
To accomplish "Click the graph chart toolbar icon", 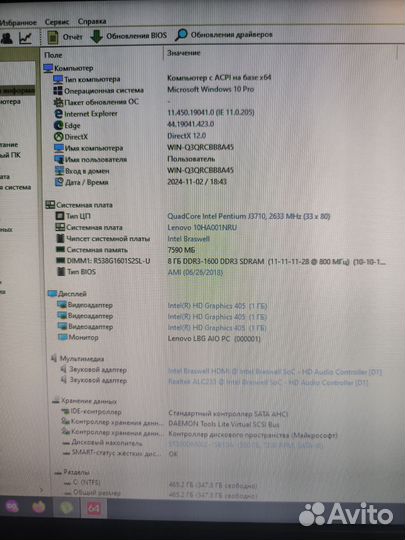I will click(x=25, y=38).
